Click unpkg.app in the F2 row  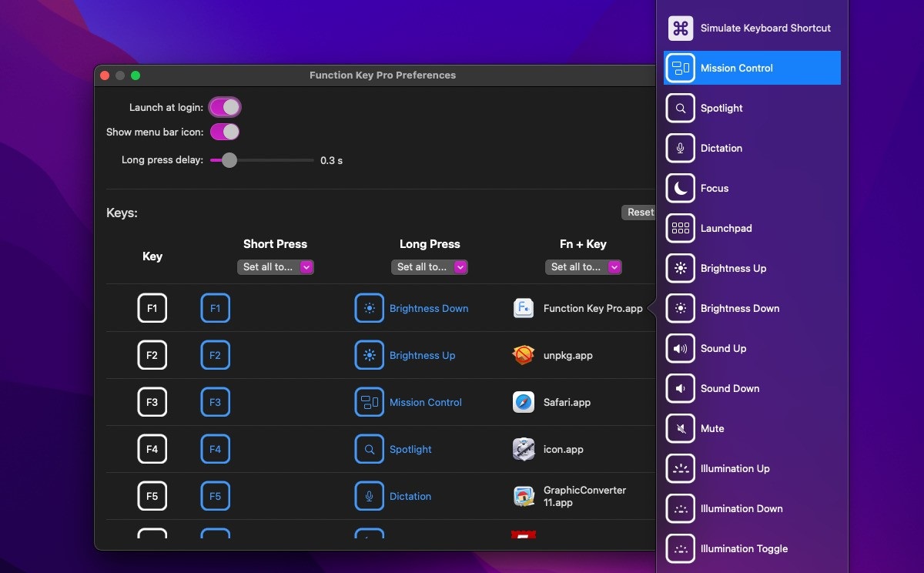552,355
